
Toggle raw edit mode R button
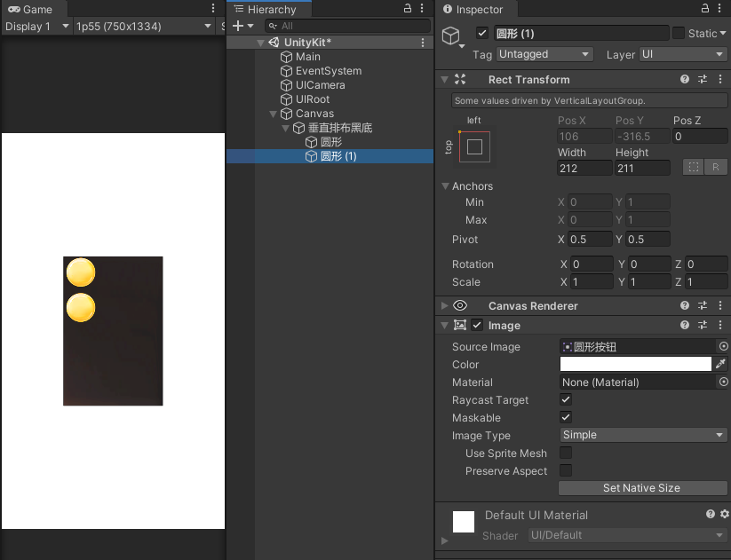(x=716, y=167)
